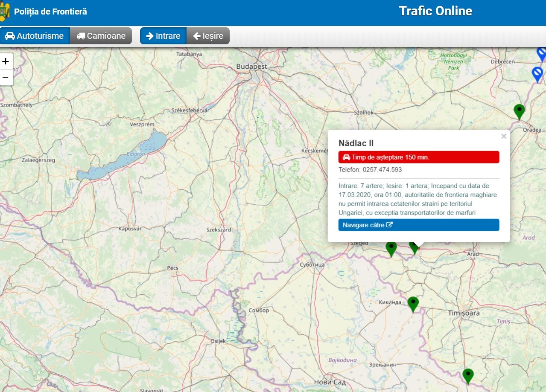Screen dimensions: 546x392
Task: Choose the Intrare direction option
Action: [x=163, y=36]
